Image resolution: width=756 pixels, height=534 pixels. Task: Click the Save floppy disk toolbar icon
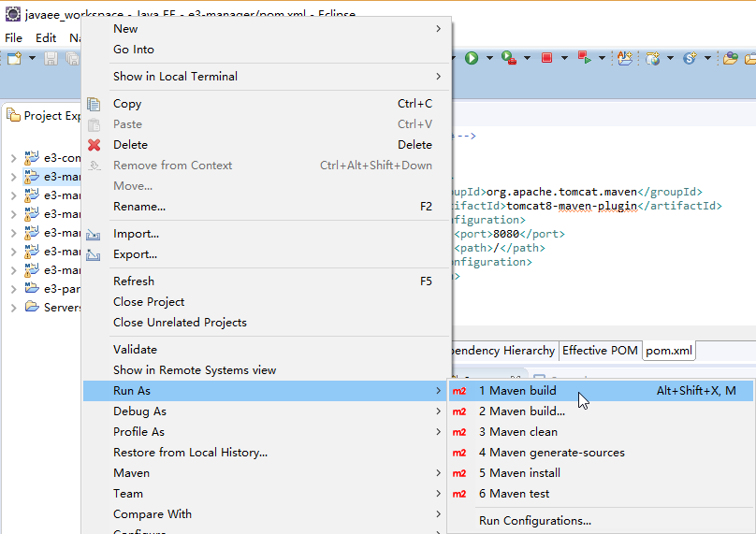coord(51,58)
